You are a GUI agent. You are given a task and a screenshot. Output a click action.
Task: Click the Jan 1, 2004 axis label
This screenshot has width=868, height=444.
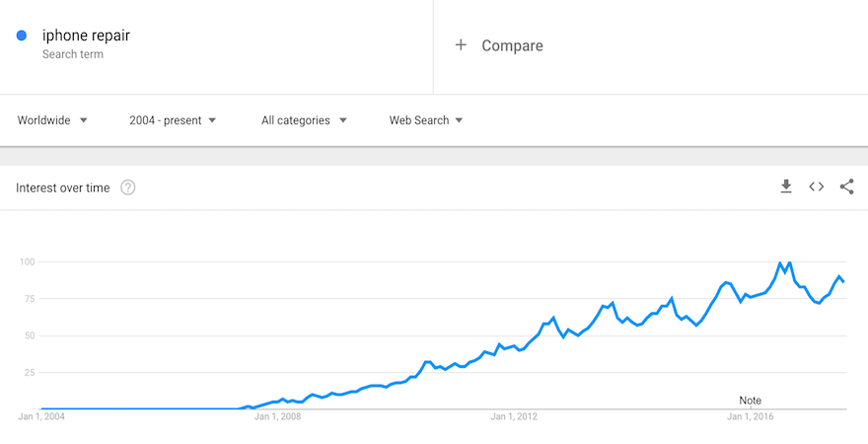(x=41, y=417)
